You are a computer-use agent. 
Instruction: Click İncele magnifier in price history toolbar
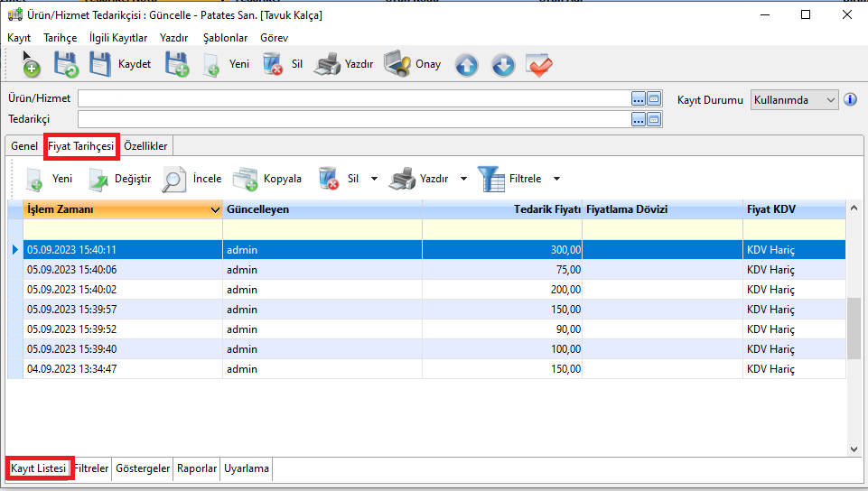click(192, 179)
